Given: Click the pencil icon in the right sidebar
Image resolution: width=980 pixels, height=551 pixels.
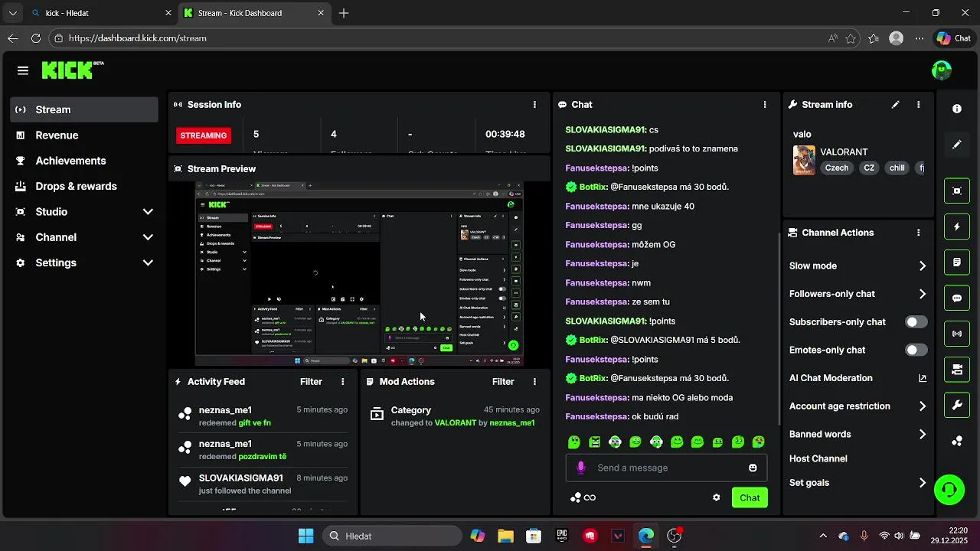Looking at the screenshot, I should click(957, 145).
